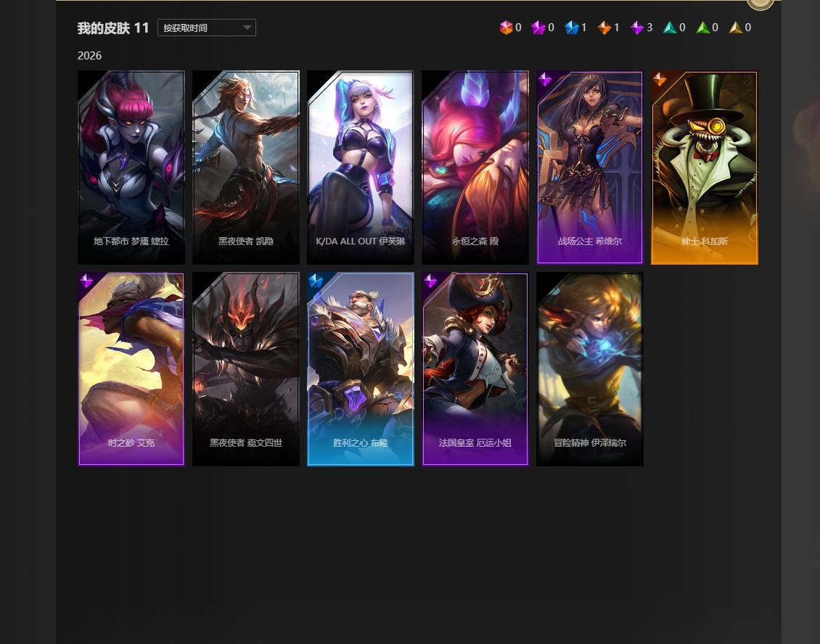The image size is (820, 644).
Task: Select the K/DA ALL OUT 伊芙琳 skin
Action: coord(361,168)
